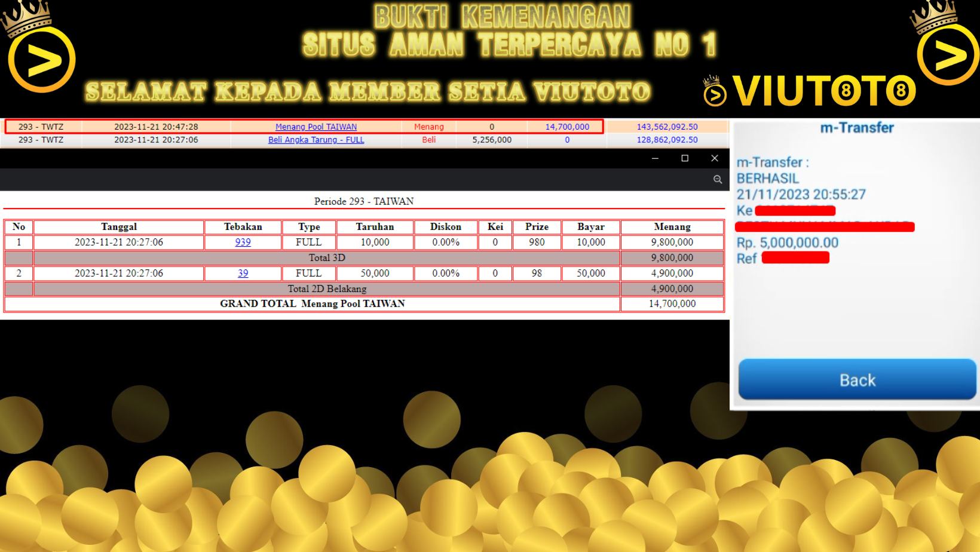
Task: Select the balance value 128,862,092.50
Action: (667, 140)
